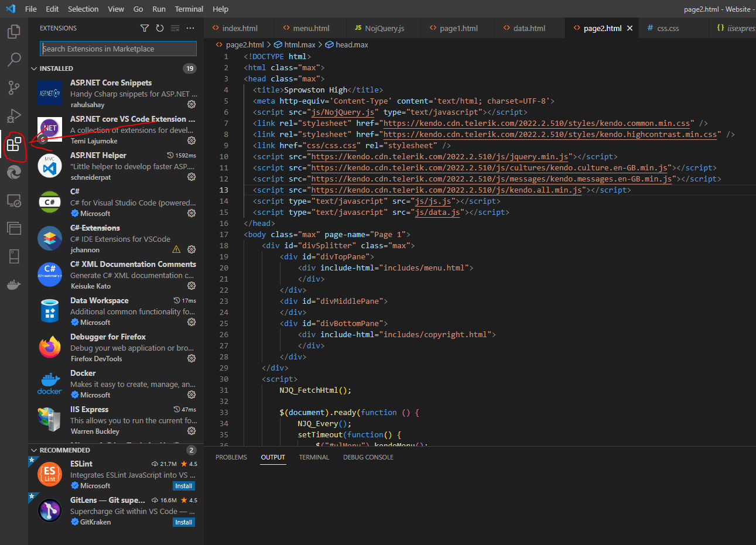756x545 pixels.
Task: Show the PROBLEMS panel tab
Action: coord(231,457)
